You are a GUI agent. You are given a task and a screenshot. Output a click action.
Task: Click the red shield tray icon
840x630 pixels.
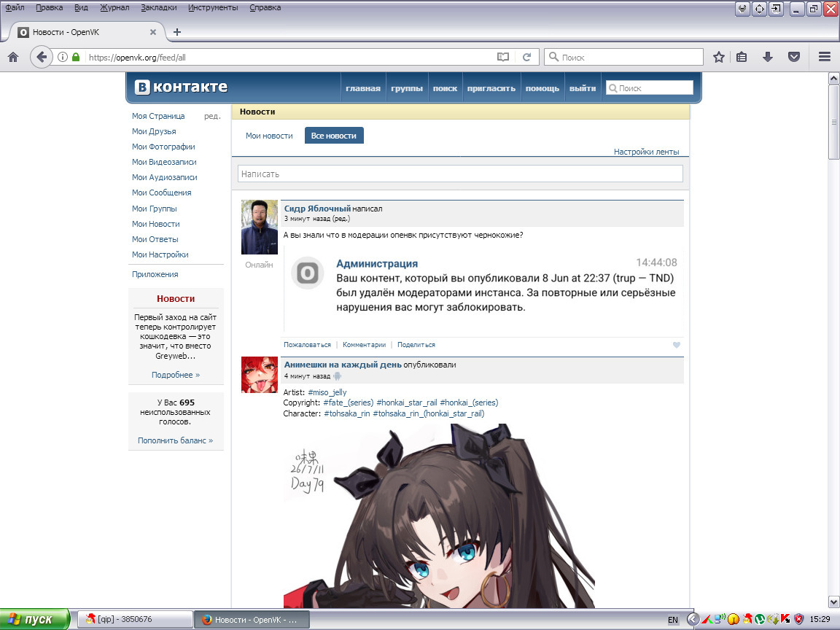tap(798, 620)
